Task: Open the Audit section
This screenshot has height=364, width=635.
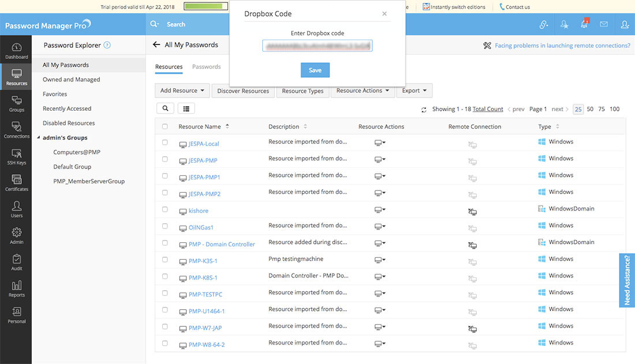Action: coord(16,262)
